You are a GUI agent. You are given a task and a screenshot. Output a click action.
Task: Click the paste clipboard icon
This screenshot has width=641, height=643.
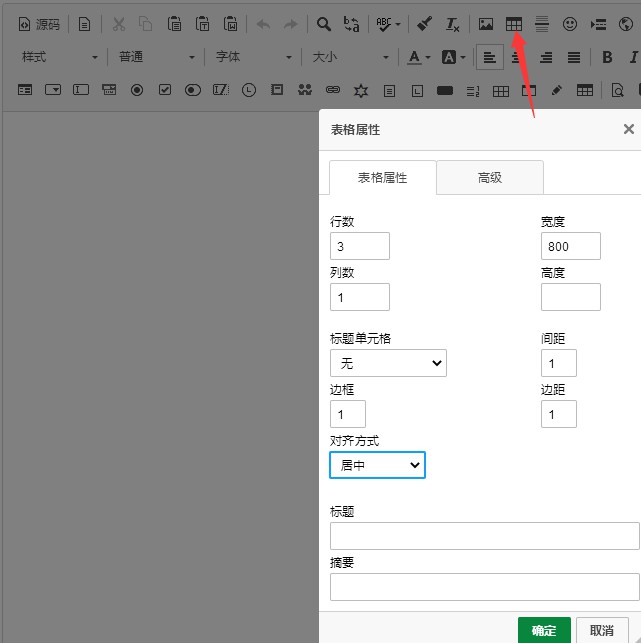(174, 25)
